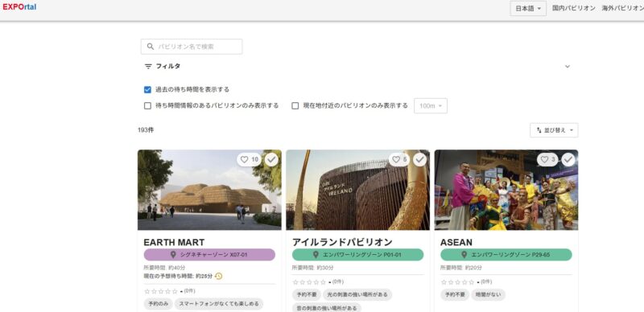Open the 並び替え sort menu
Screen dimensions: 644x312
pyautogui.click(x=554, y=130)
